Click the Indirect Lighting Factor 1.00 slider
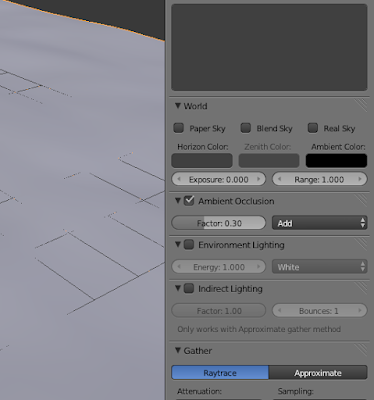Screen dimensions: 374x400 [219, 311]
